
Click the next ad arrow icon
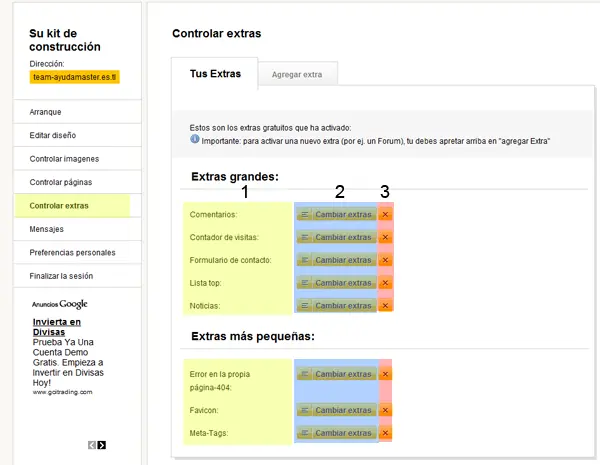pyautogui.click(x=102, y=445)
